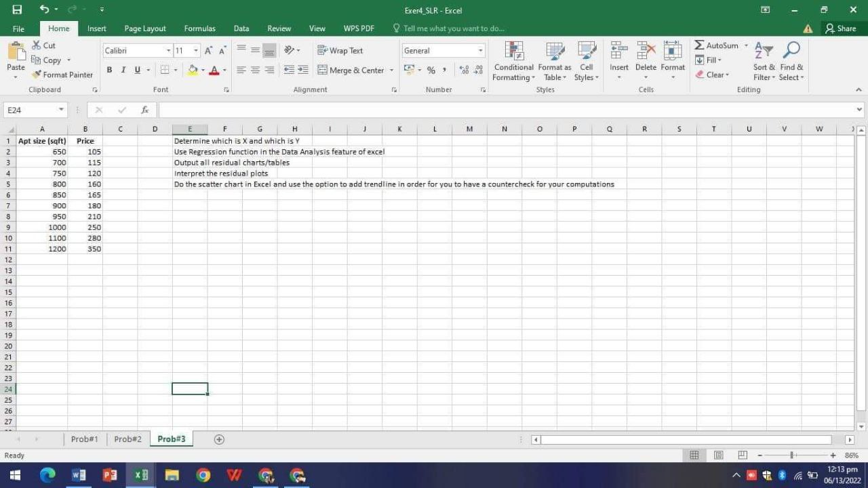This screenshot has height=488, width=868.
Task: Toggle Center alignment for selected cell
Action: click(x=255, y=70)
